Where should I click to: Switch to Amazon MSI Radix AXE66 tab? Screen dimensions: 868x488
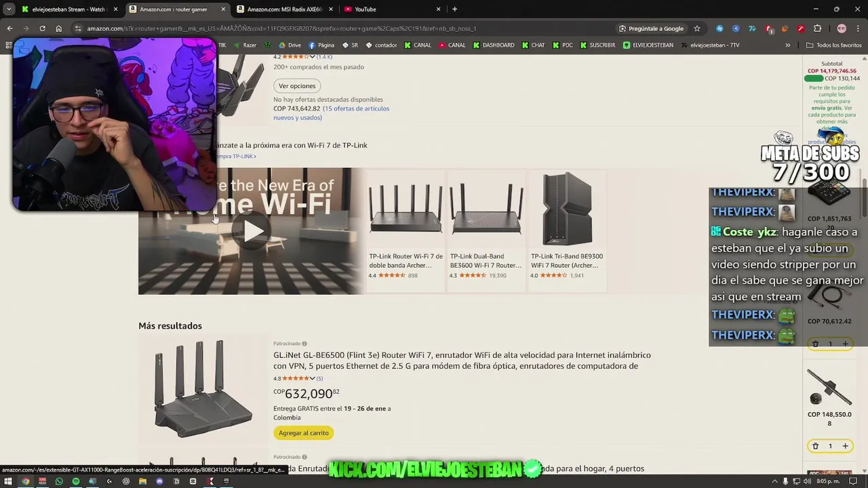pos(284,9)
